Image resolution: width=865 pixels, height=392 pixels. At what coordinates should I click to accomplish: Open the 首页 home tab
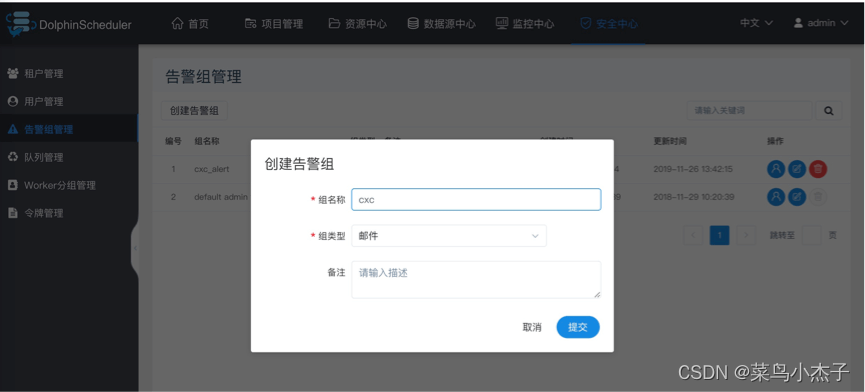190,24
